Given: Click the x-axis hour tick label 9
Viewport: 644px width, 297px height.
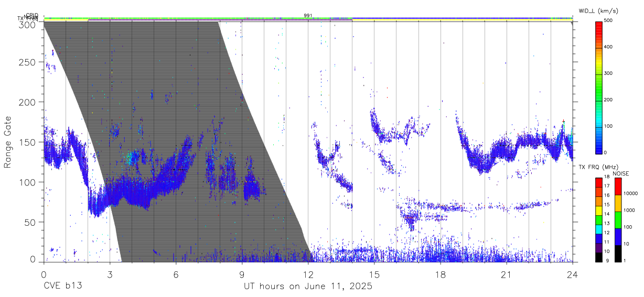Looking at the screenshot, I should 242,274.
